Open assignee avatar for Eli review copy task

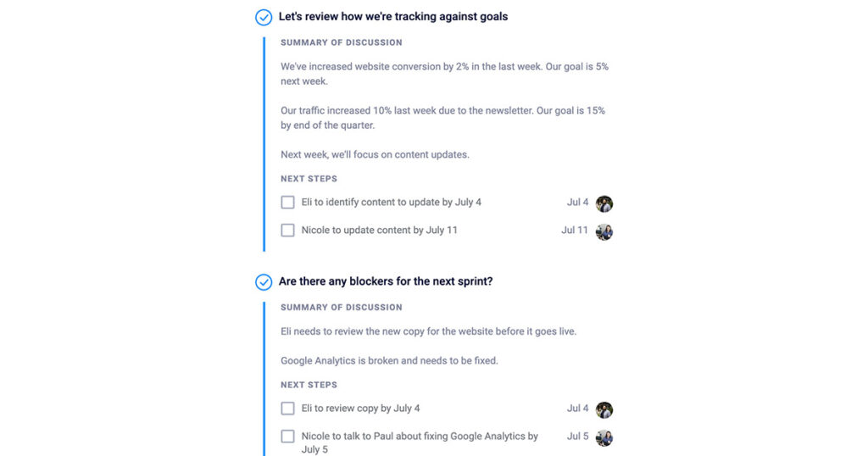click(x=604, y=409)
